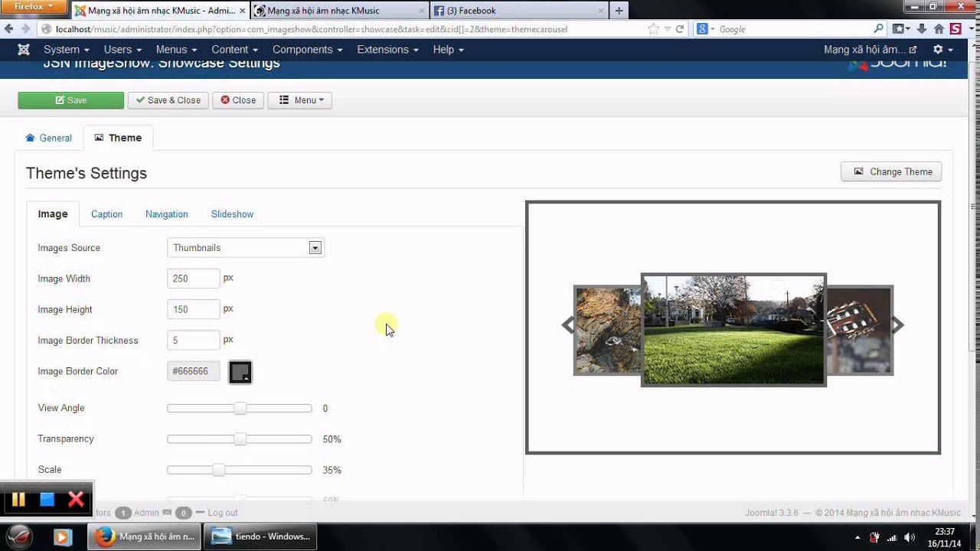
Task: Switch to the Slideshow settings tab
Action: pyautogui.click(x=232, y=214)
